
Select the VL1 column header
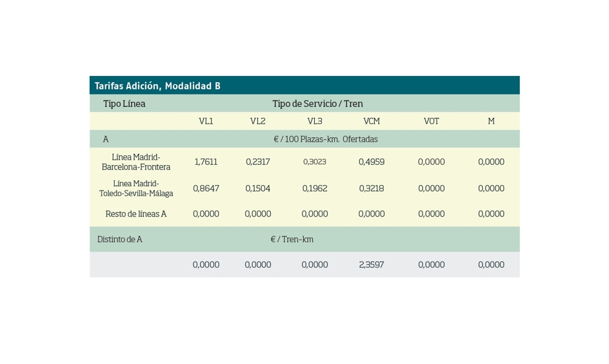(206, 121)
